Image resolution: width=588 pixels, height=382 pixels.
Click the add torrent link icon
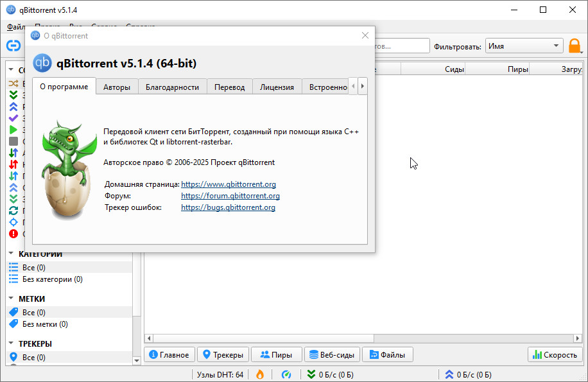pyautogui.click(x=13, y=46)
